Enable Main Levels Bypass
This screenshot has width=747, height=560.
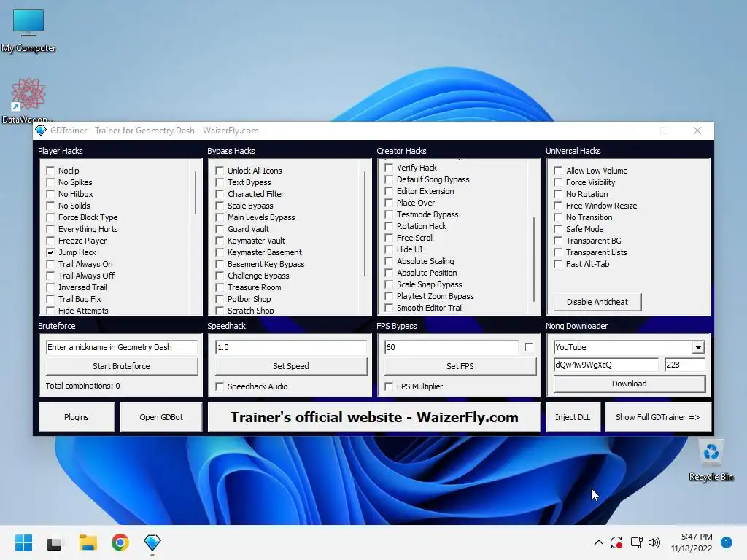219,217
